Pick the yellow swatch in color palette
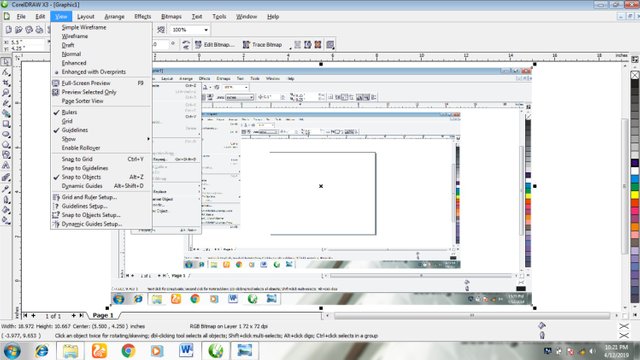The height and width of the screenshot is (360, 640). pos(635,195)
